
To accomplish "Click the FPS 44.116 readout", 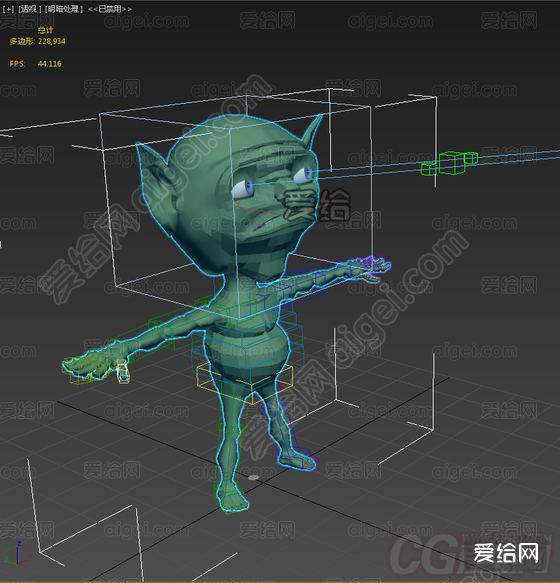I will (x=35, y=64).
